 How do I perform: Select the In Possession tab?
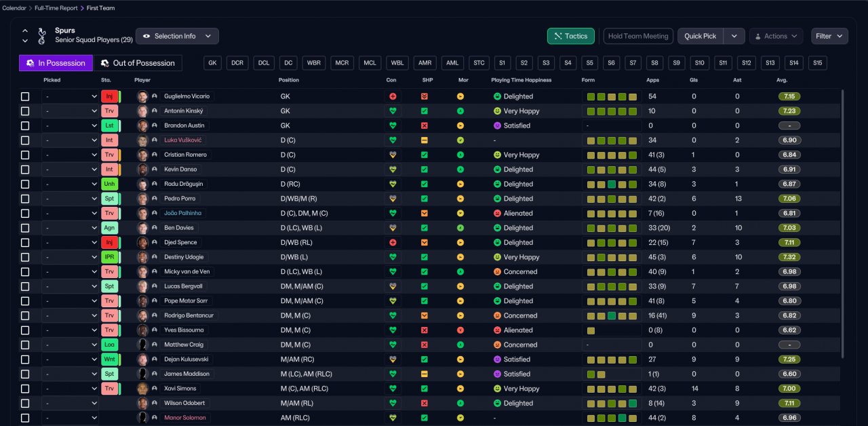click(x=56, y=63)
